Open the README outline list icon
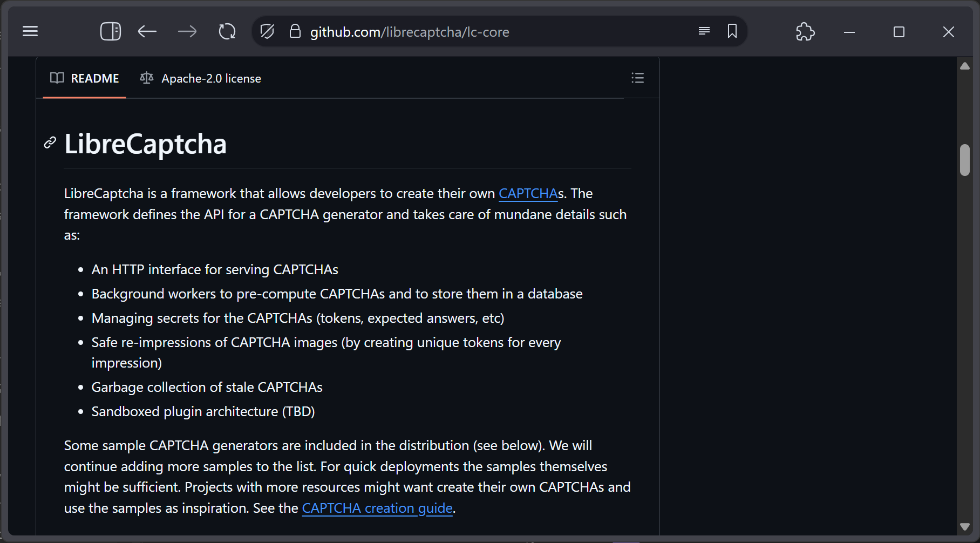The height and width of the screenshot is (543, 980). [637, 78]
